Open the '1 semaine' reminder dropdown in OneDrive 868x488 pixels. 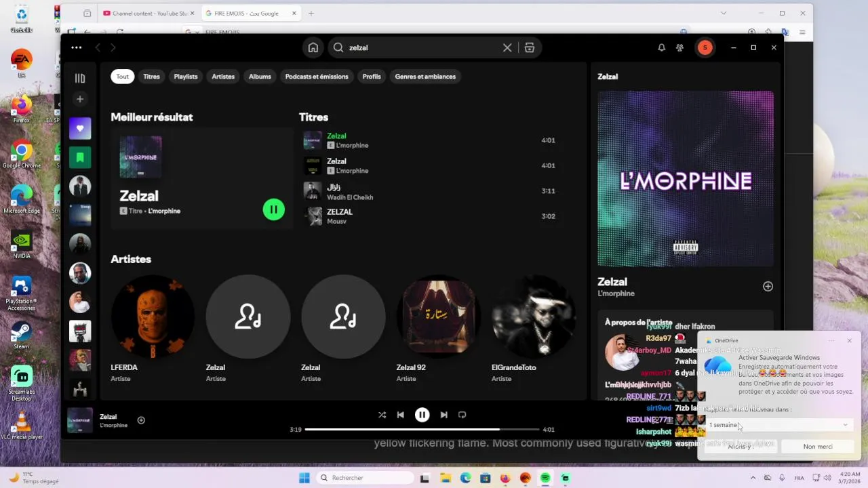778,425
